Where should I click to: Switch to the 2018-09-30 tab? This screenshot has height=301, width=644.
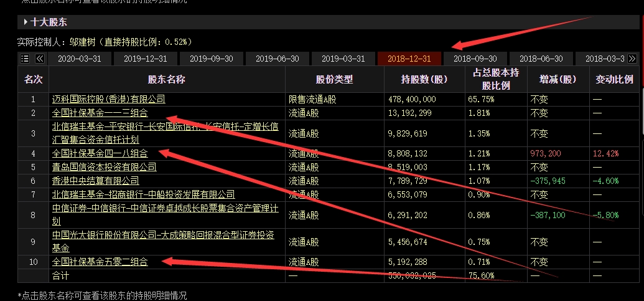point(475,59)
